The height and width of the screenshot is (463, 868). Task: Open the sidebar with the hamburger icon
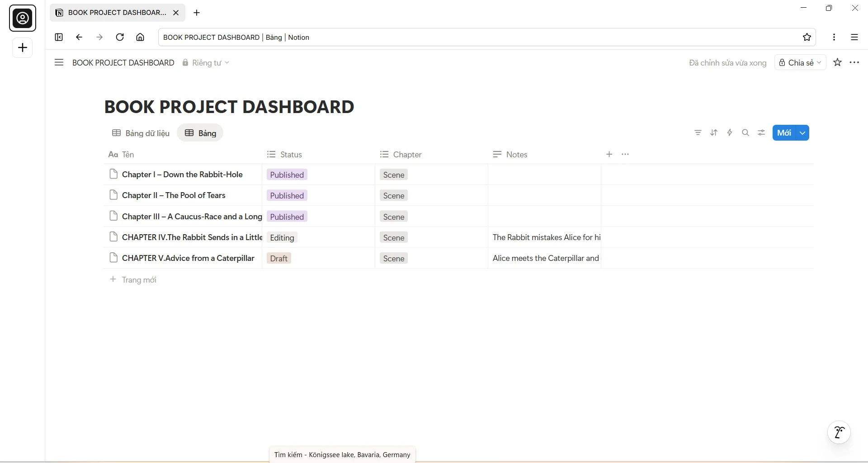(59, 62)
